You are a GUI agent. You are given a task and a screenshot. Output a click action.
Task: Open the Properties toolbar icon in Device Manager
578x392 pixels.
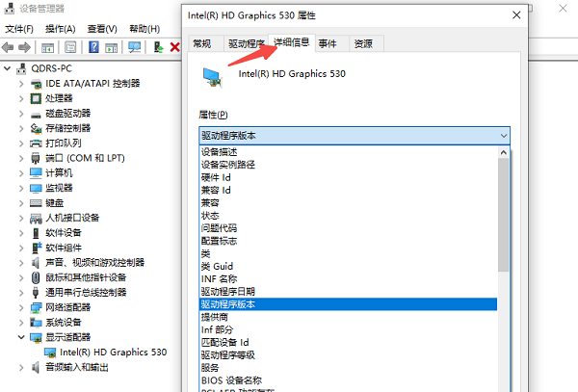(x=70, y=47)
